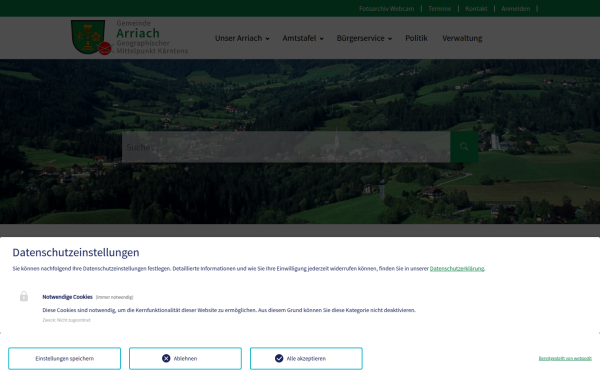Expand the Unser Arriach dropdown menu
Viewport: 600px width, 375px height.
point(242,38)
